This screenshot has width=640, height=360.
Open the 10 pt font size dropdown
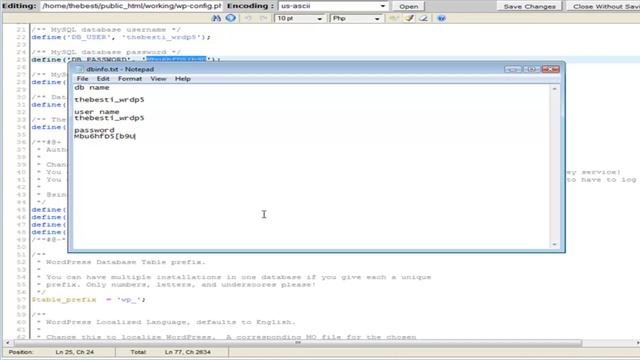(x=299, y=18)
